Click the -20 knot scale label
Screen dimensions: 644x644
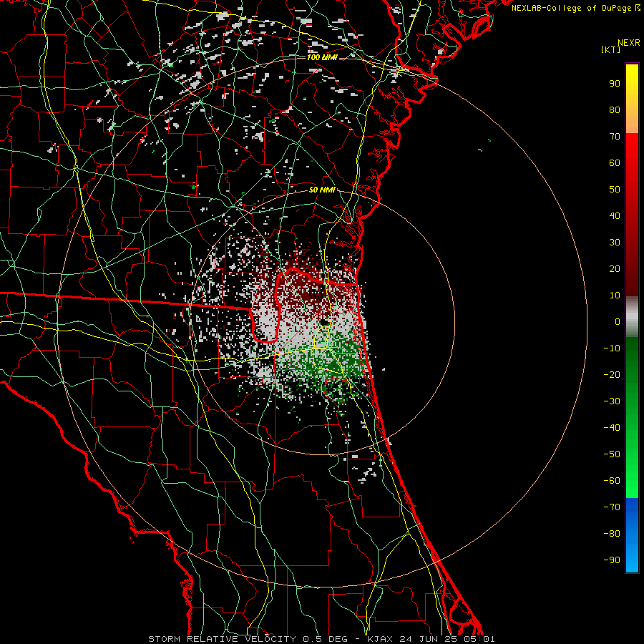click(x=612, y=374)
